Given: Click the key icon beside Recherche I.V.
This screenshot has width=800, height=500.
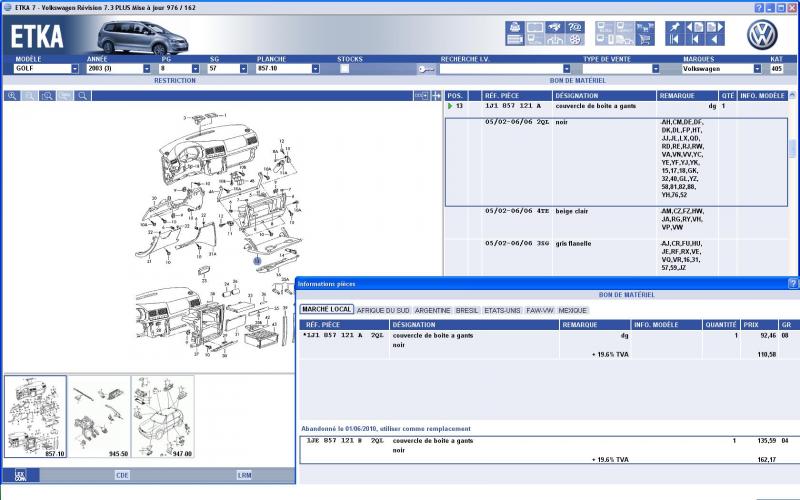Looking at the screenshot, I should [x=426, y=69].
